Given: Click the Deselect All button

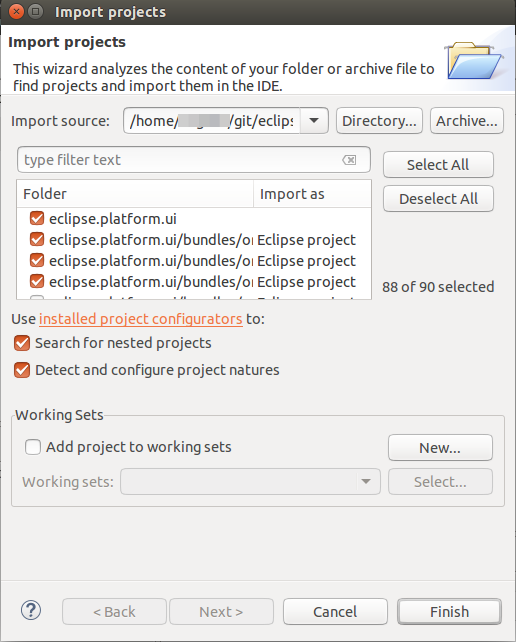Looking at the screenshot, I should pyautogui.click(x=438, y=199).
